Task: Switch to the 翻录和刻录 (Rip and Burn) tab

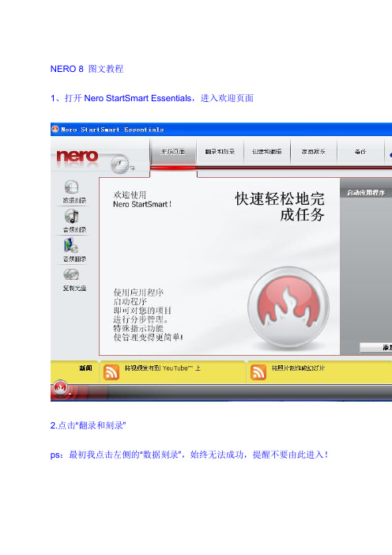Action: 220,152
